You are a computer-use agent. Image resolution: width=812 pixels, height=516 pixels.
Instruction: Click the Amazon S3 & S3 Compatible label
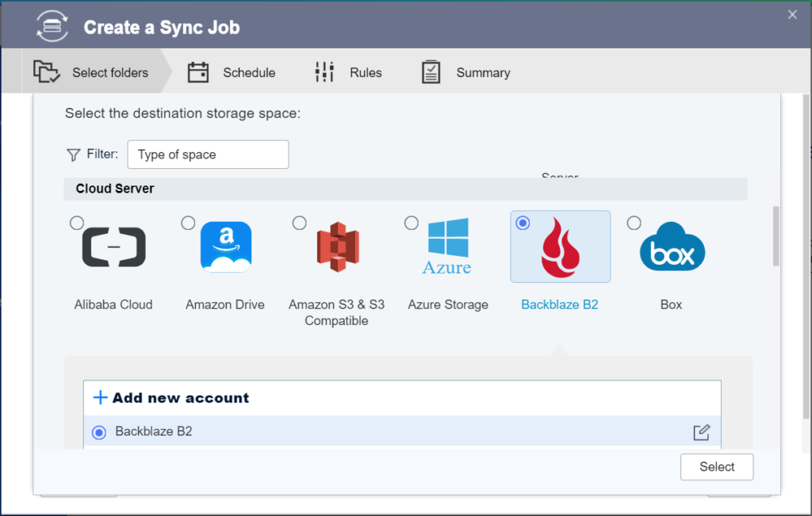[336, 312]
